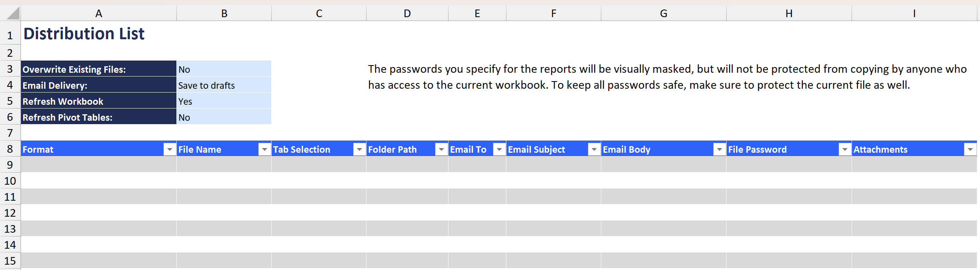Expand the Tab Selection filter arrow
The height and width of the screenshot is (270, 980).
point(359,149)
